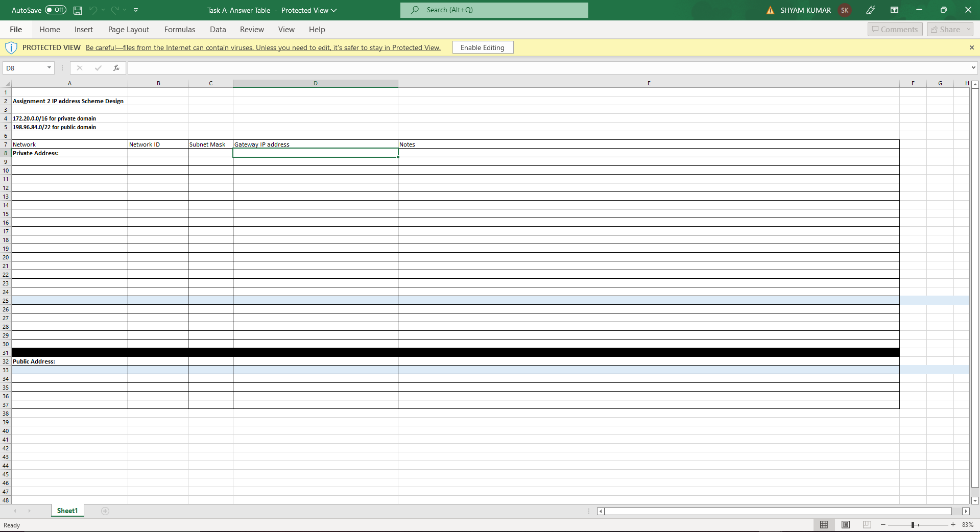Add a new sheet with the plus icon
Screen dimensions: 980x532
105,511
